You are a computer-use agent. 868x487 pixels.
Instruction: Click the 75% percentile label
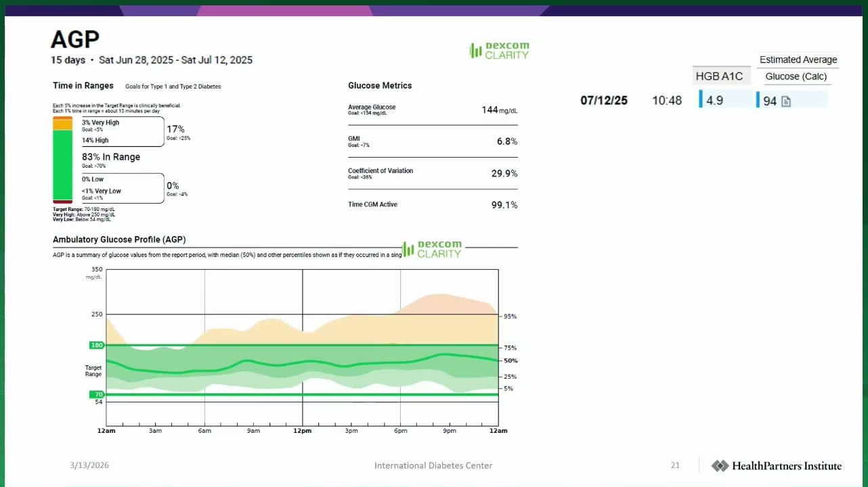pos(511,348)
